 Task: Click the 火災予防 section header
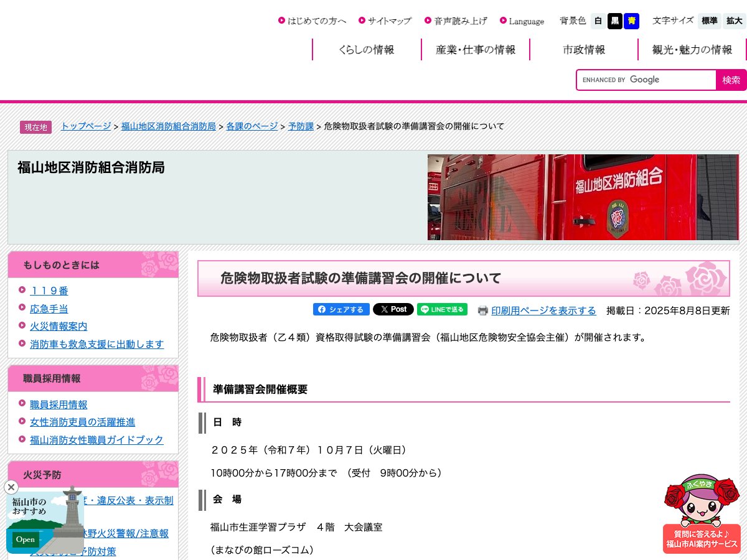click(93, 475)
